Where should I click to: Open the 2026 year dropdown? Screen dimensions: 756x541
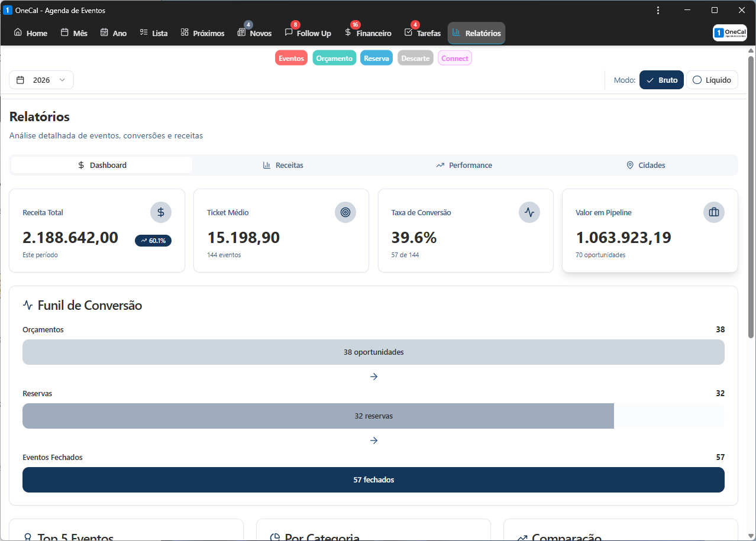(x=41, y=80)
